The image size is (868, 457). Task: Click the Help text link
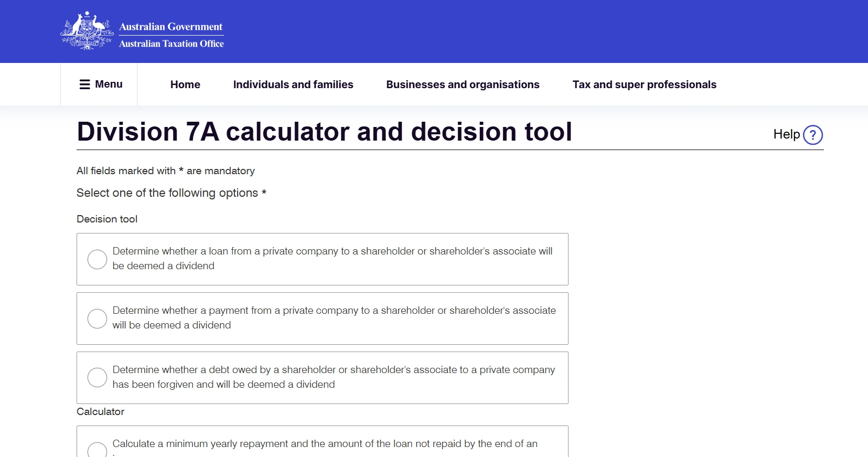tap(786, 134)
